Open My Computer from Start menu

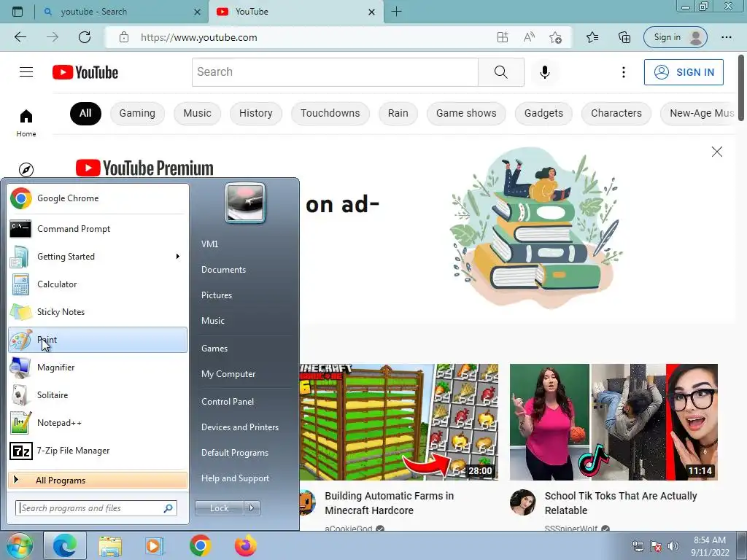coord(228,374)
